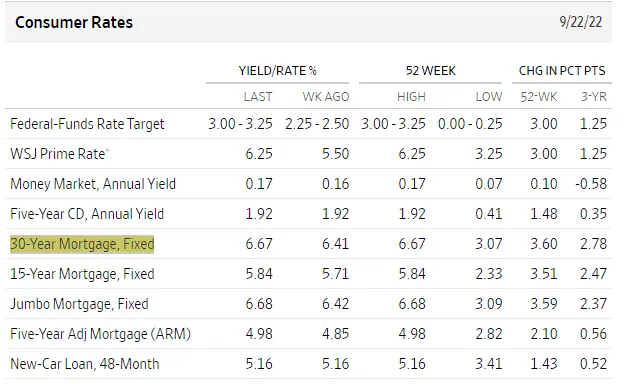Image resolution: width=641 pixels, height=384 pixels.
Task: Click the 3-YR column header
Action: tap(594, 97)
